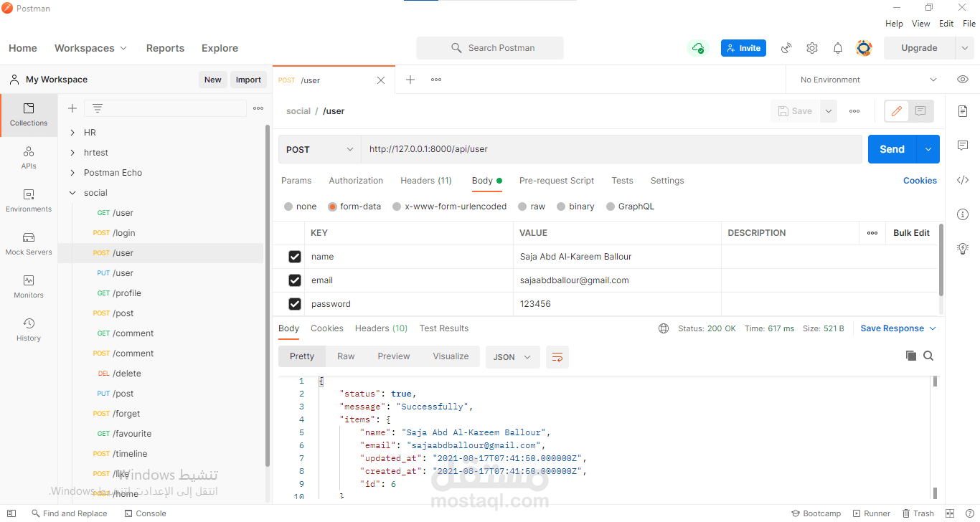The image size is (980, 522).
Task: Expand the hrtest collection
Action: click(x=72, y=153)
